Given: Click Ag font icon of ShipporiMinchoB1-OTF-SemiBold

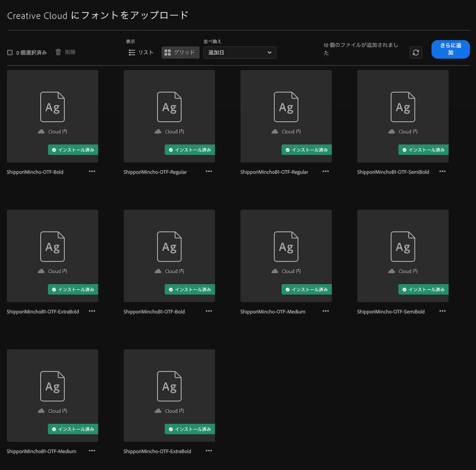Looking at the screenshot, I should pos(403,107).
